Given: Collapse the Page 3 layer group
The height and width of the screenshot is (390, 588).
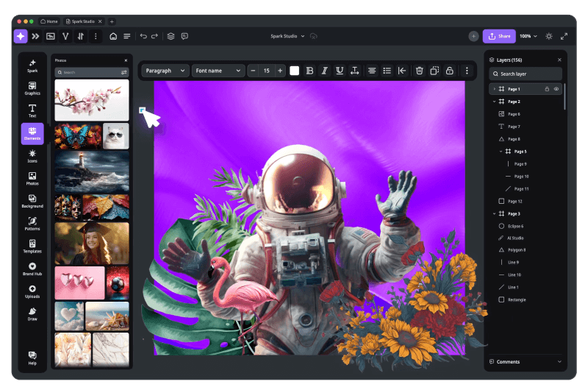Looking at the screenshot, I should click(494, 213).
